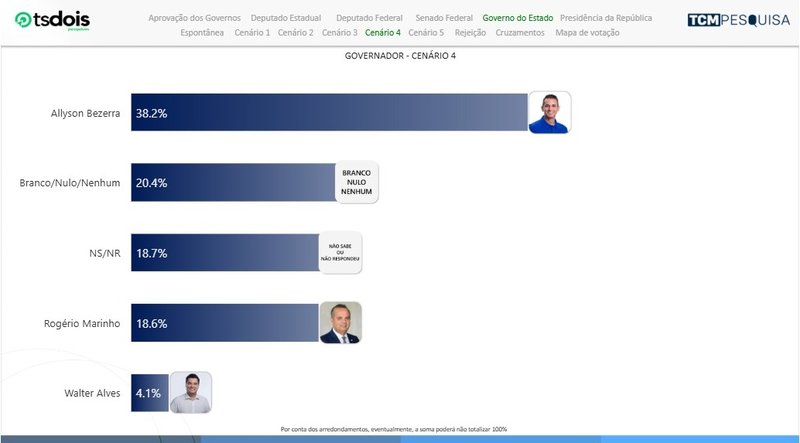
Task: Select the Cenário 4 tab
Action: 383,33
